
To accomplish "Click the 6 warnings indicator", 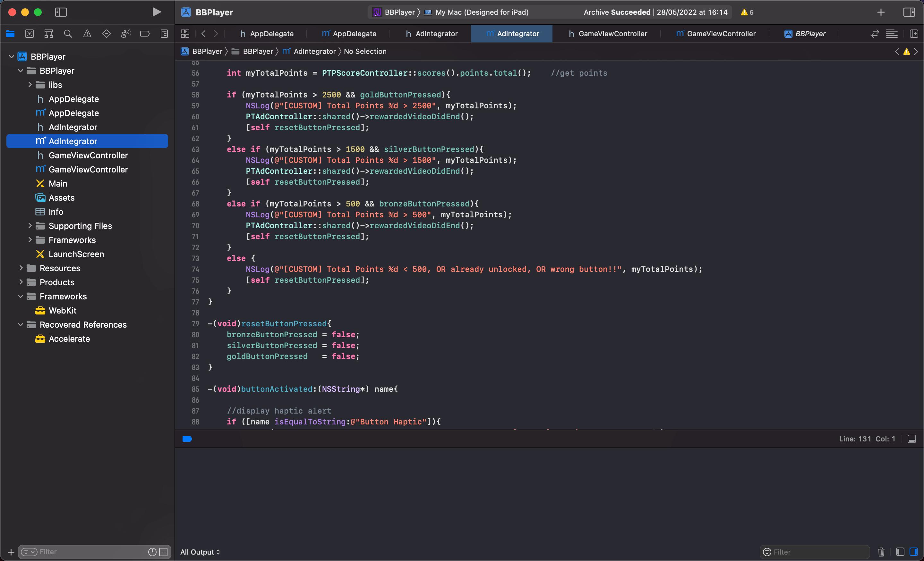I will tap(747, 12).
